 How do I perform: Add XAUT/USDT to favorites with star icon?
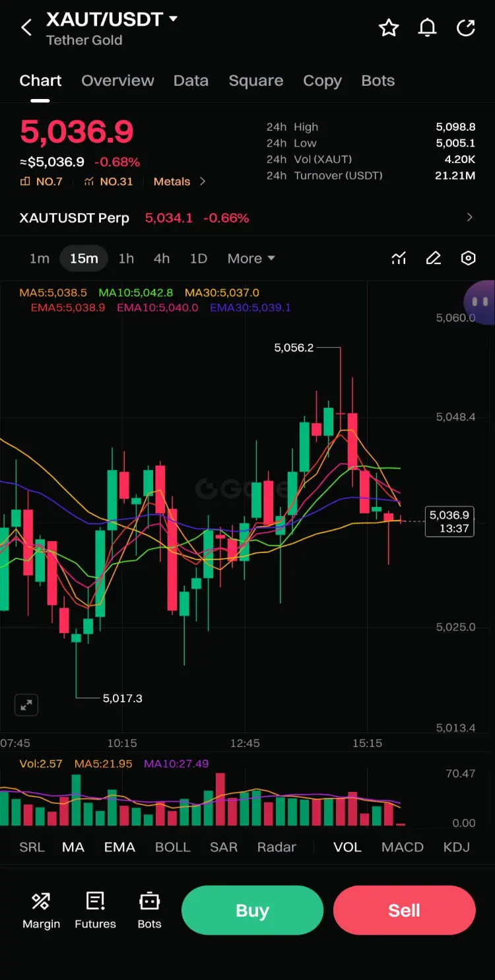tap(389, 28)
